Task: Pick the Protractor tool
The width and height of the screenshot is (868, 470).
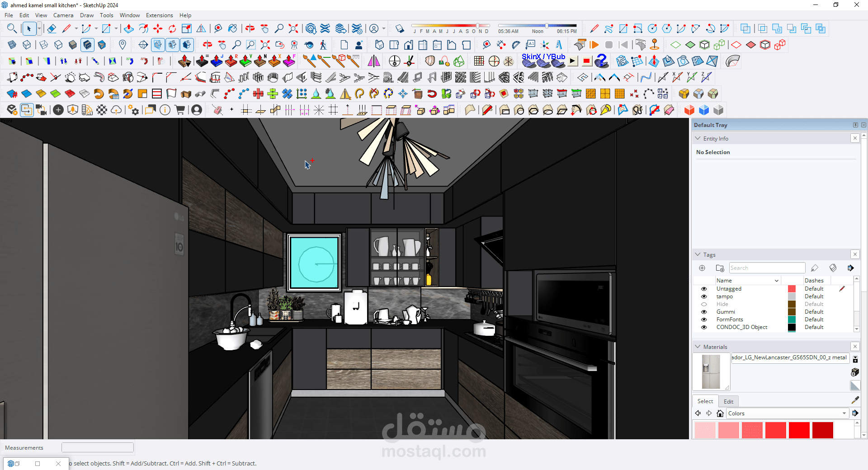Action: point(516,45)
